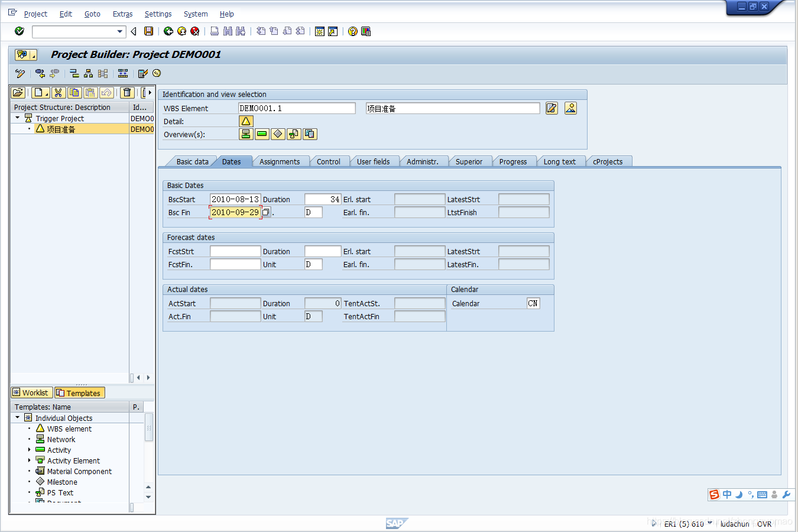Switch to the Assignments tab
The width and height of the screenshot is (798, 532).
(x=280, y=161)
